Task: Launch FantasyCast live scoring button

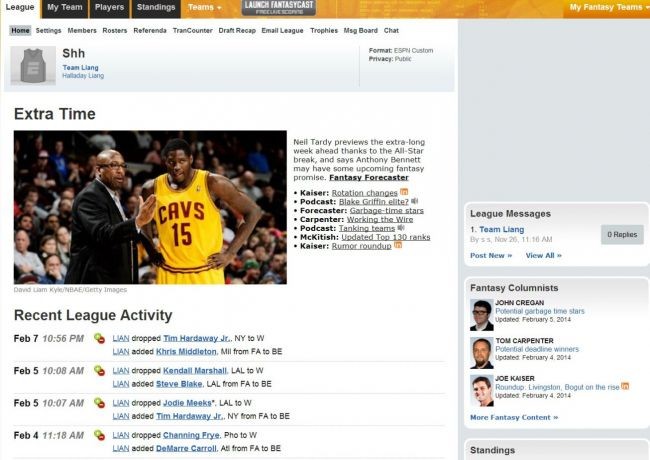Action: [x=279, y=7]
